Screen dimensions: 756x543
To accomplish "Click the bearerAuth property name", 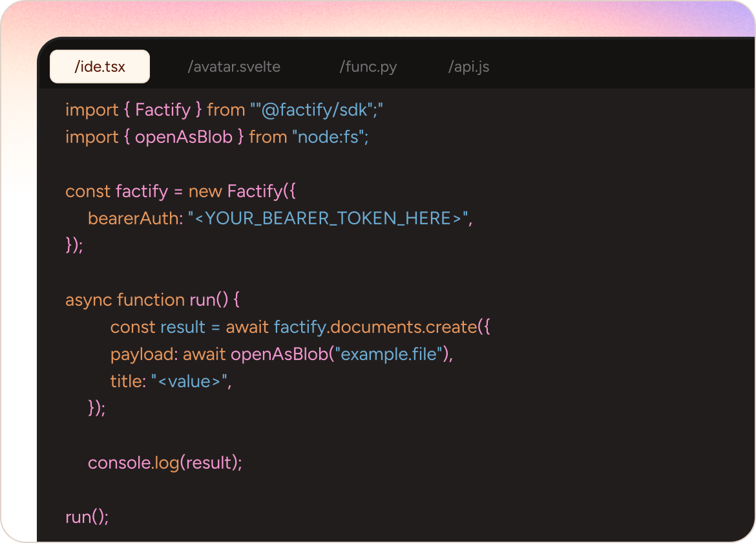I will (x=133, y=218).
